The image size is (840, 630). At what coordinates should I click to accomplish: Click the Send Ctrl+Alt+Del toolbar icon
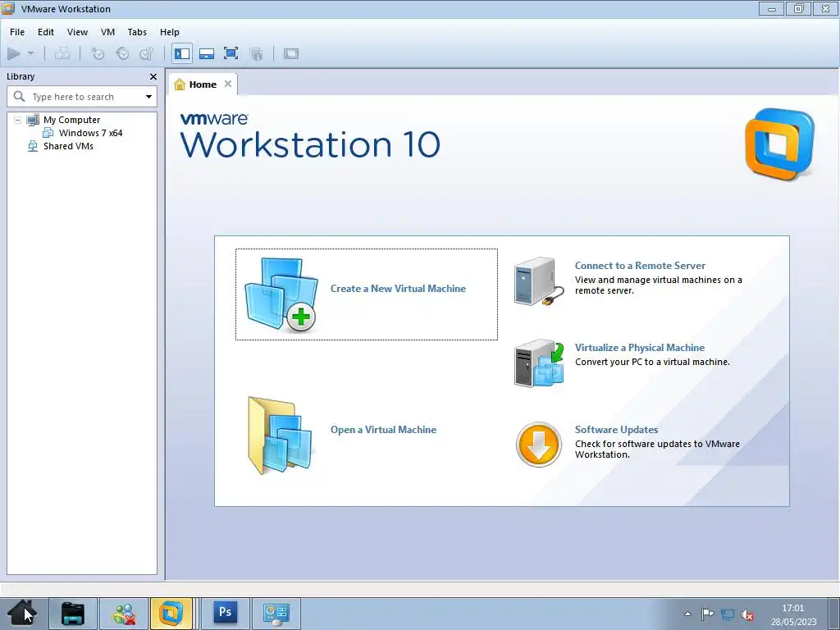click(x=62, y=53)
